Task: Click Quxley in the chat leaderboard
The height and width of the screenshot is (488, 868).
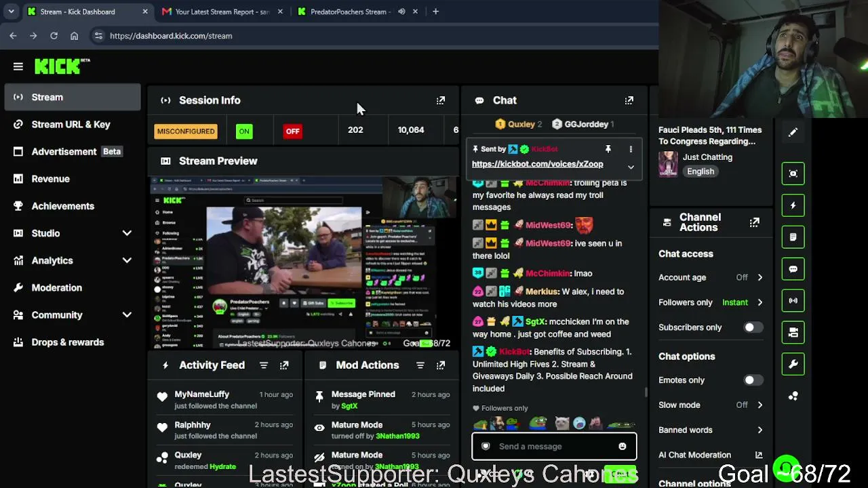Action: (521, 124)
